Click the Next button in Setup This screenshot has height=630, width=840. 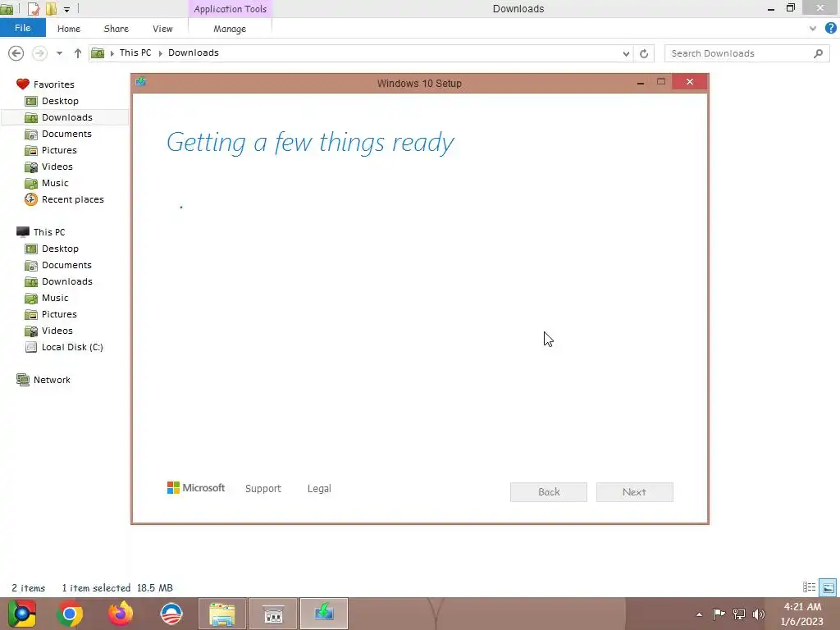(634, 492)
